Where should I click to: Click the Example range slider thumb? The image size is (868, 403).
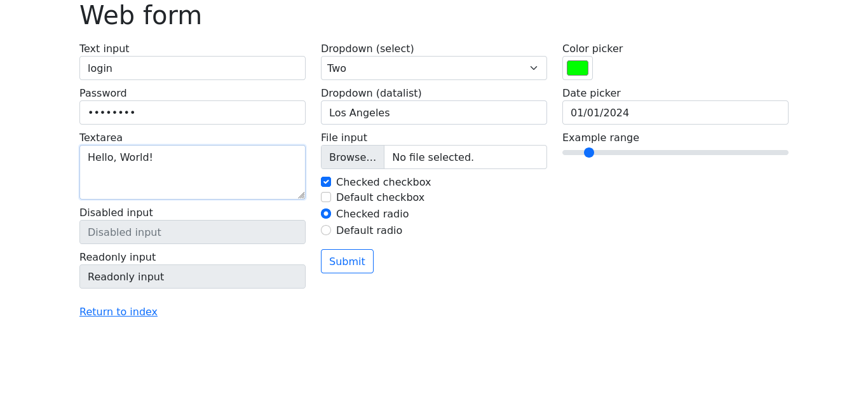click(589, 153)
